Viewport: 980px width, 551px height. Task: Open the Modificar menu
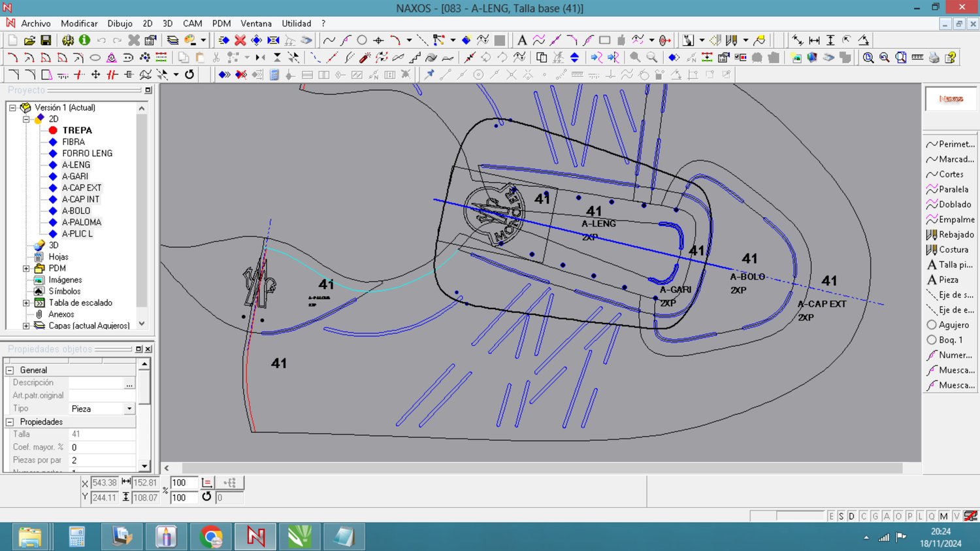(x=79, y=24)
